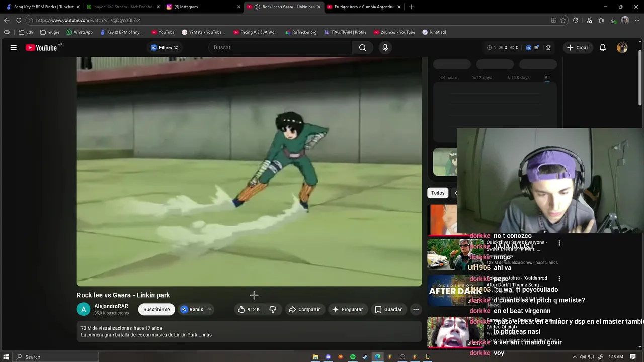Show hidden system tray icons
The image size is (644, 362).
[575, 357]
